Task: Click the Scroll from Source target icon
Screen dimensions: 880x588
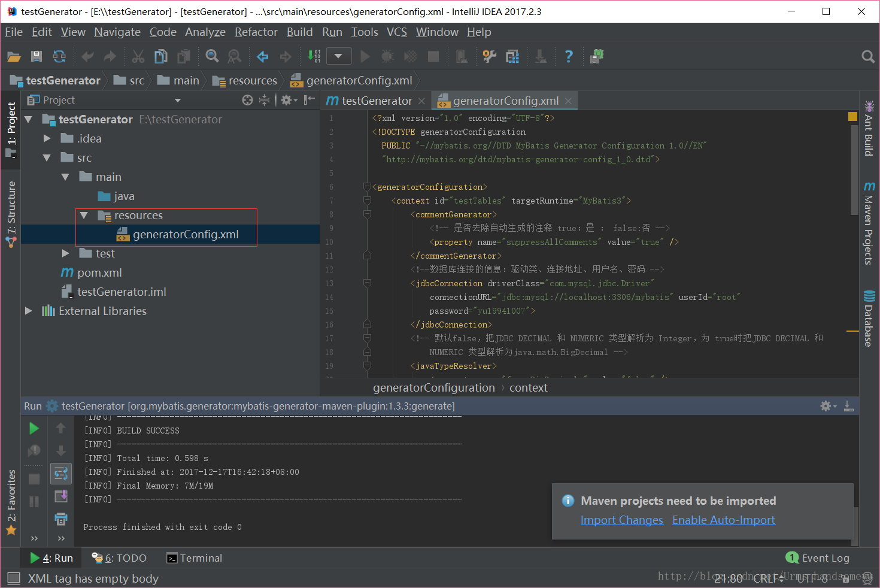Action: 247,100
